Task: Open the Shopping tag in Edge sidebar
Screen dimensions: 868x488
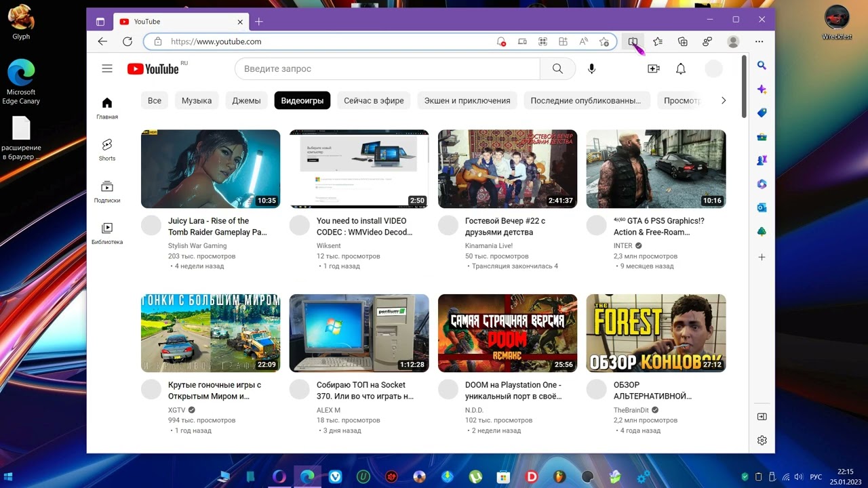Action: [762, 113]
